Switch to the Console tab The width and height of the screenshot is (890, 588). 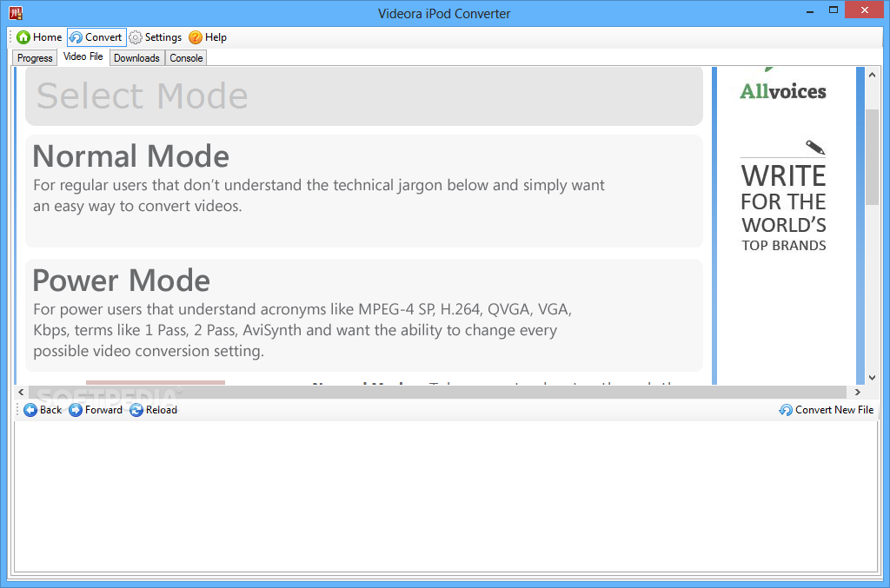pyautogui.click(x=186, y=58)
